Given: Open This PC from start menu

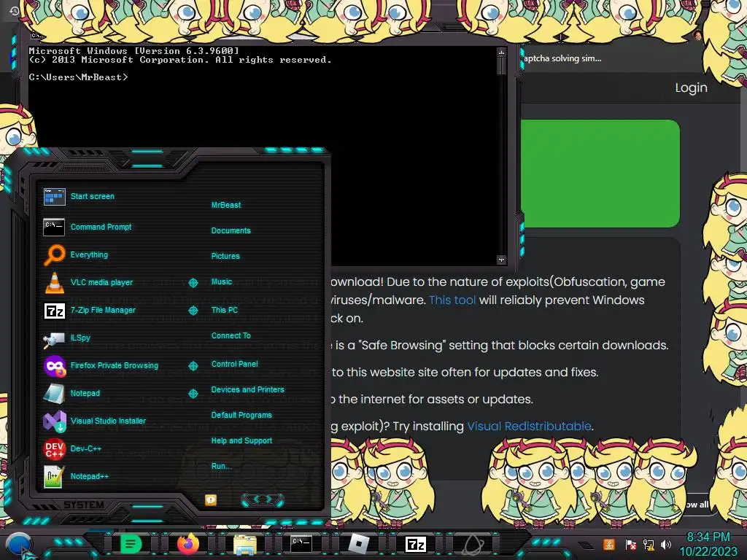Looking at the screenshot, I should [225, 310].
